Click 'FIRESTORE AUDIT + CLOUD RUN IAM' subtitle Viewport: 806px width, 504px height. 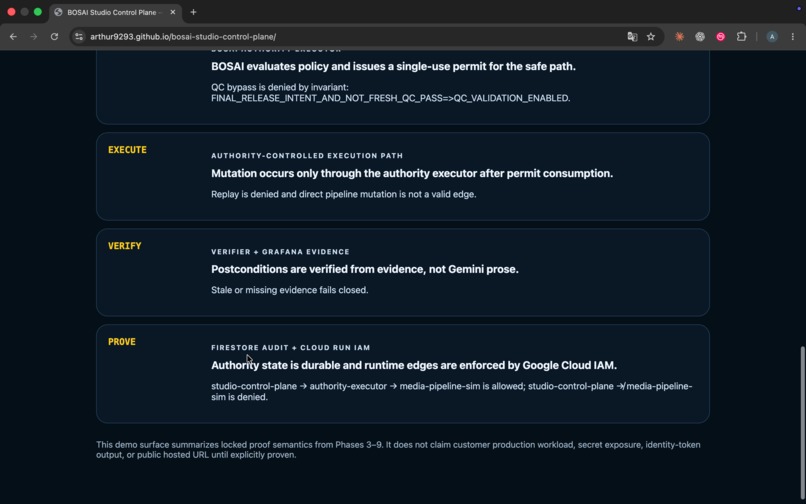click(290, 348)
